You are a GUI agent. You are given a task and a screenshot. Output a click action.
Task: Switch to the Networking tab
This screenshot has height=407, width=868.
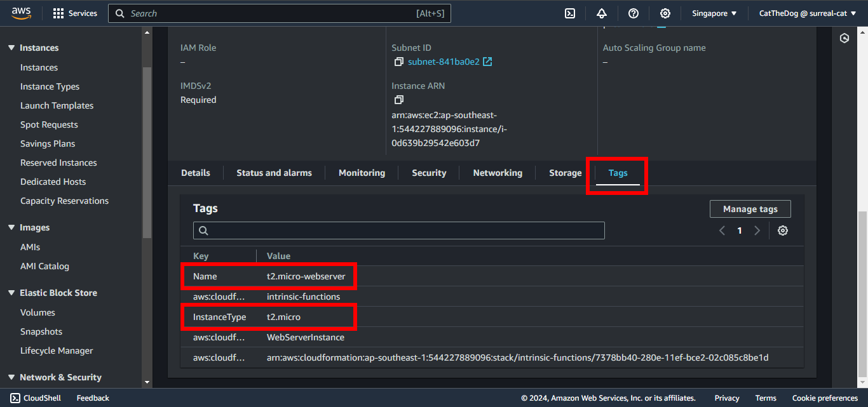point(498,173)
